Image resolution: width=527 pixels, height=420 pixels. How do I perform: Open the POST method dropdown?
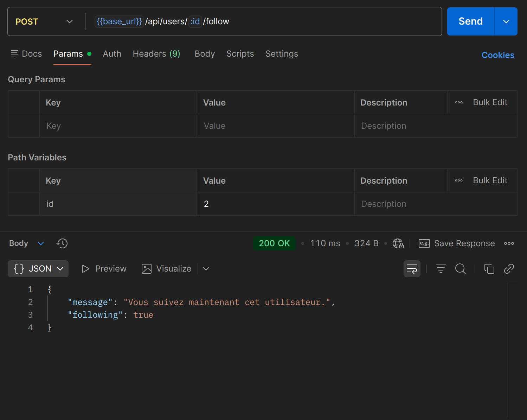point(44,21)
